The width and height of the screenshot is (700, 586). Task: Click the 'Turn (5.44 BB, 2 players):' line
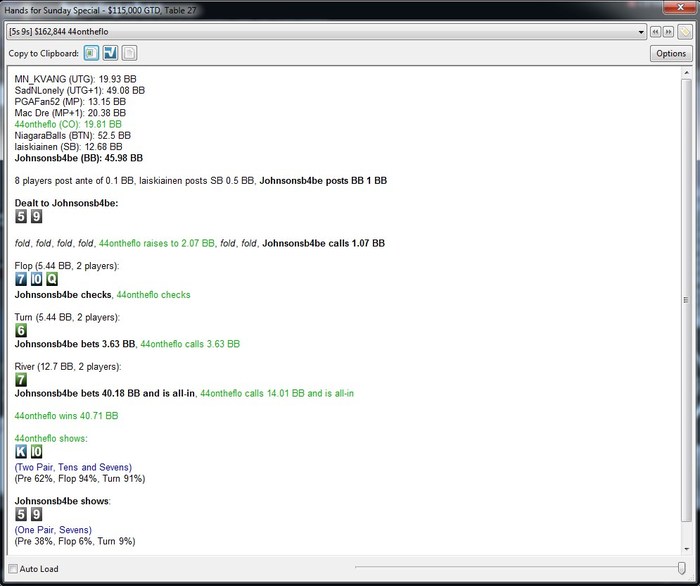(x=67, y=317)
